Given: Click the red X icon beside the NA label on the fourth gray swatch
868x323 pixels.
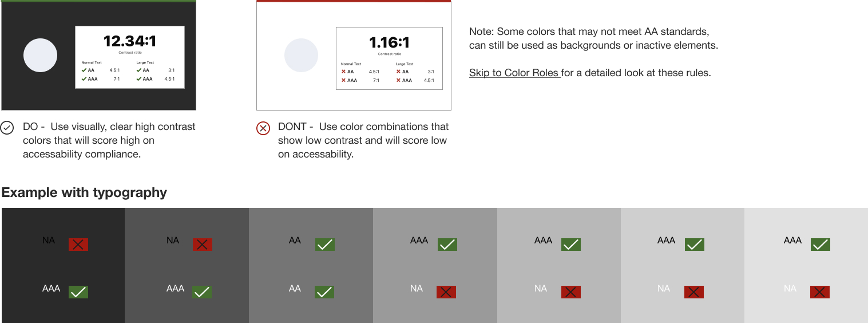Looking at the screenshot, I should coord(446,292).
